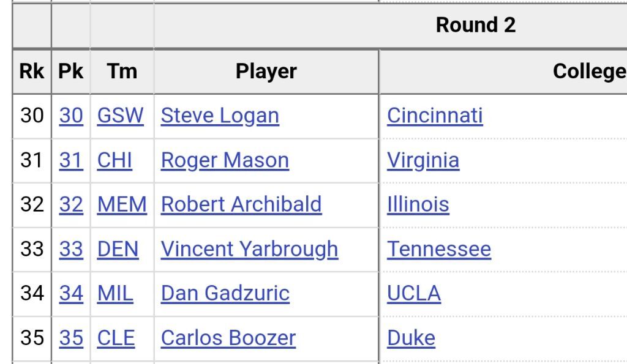Open the Tennessee college link
This screenshot has width=627, height=364.
pos(439,250)
